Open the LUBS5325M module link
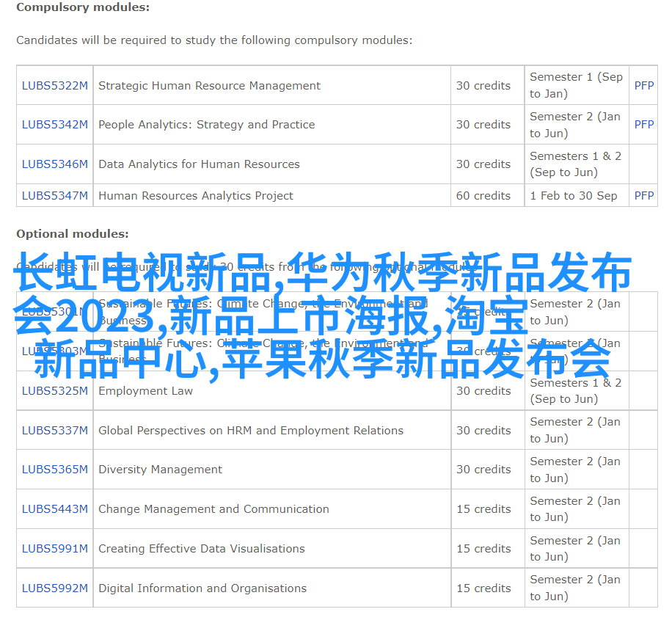This screenshot has width=672, height=620. (55, 390)
